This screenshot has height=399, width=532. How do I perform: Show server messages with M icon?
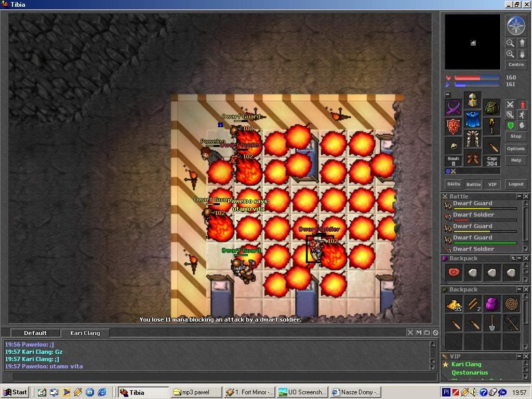point(419,332)
